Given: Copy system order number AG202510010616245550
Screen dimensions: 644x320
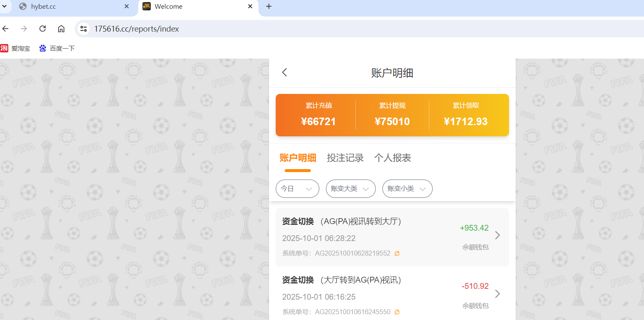Looking at the screenshot, I should tap(397, 311).
